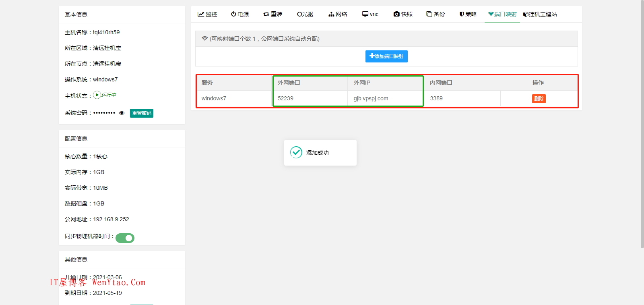The image size is (644, 305).
Task: Click the 外网IP column header
Action: (x=362, y=83)
